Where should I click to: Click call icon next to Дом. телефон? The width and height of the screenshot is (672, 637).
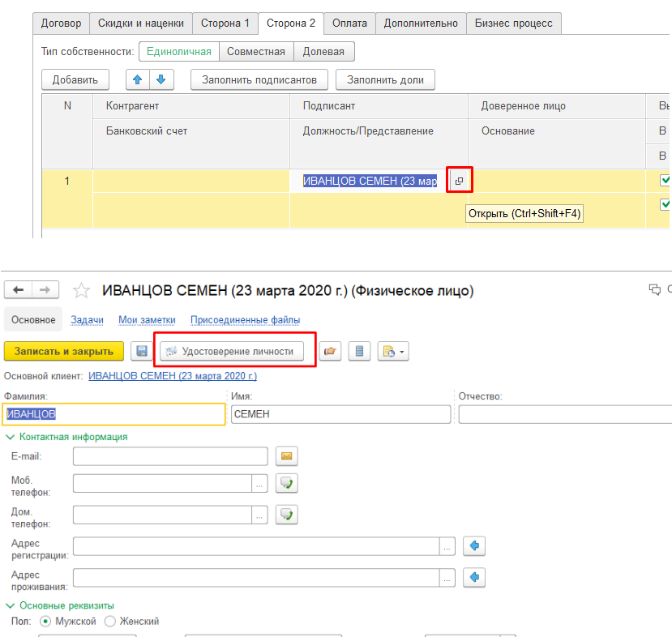[x=286, y=515]
